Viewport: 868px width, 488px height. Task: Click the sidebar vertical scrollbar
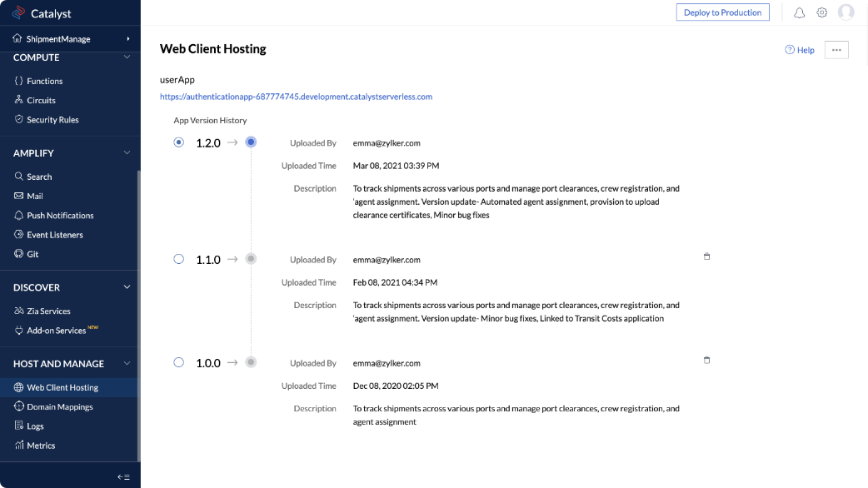click(138, 316)
